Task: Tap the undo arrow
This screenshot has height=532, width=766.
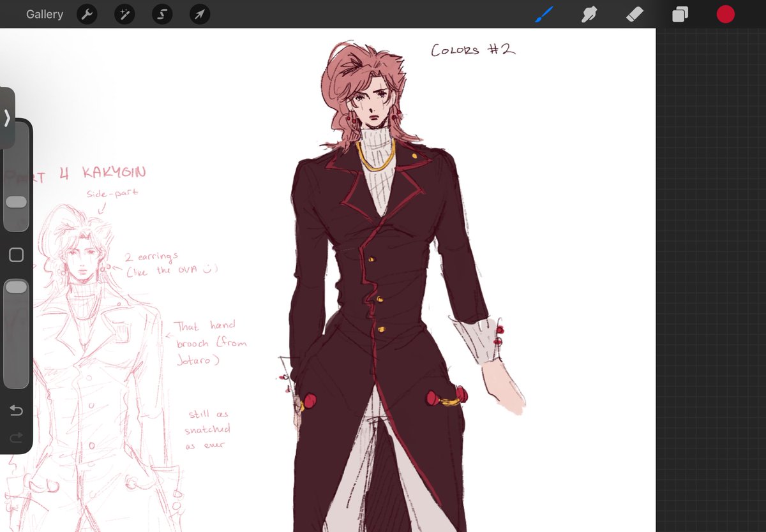Action: (16, 410)
